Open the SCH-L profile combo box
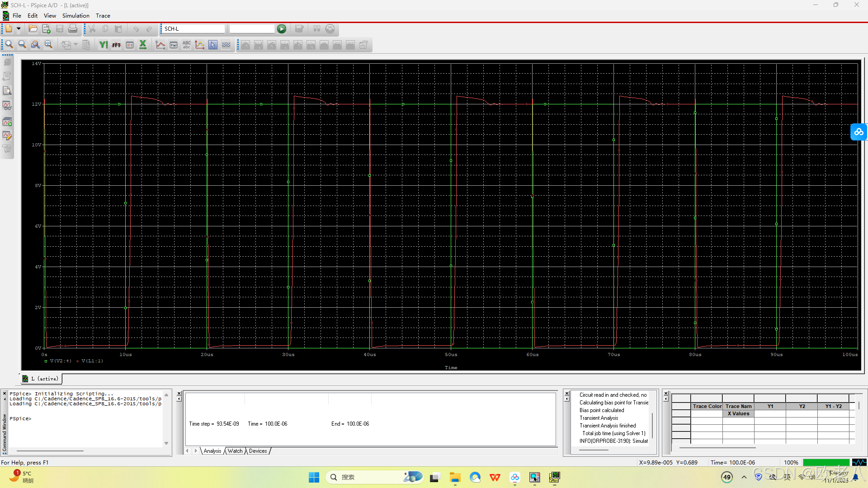This screenshot has height=488, width=868. point(193,29)
